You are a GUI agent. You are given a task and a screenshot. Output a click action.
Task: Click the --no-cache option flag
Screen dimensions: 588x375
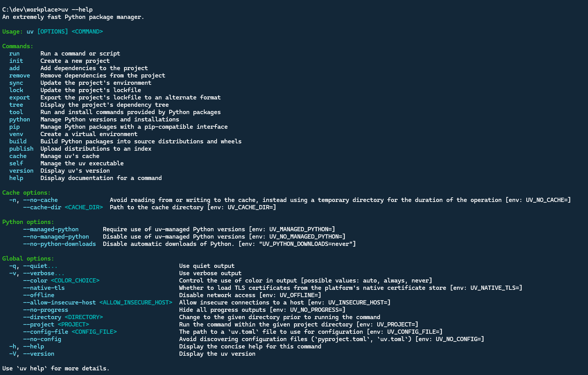tap(40, 200)
